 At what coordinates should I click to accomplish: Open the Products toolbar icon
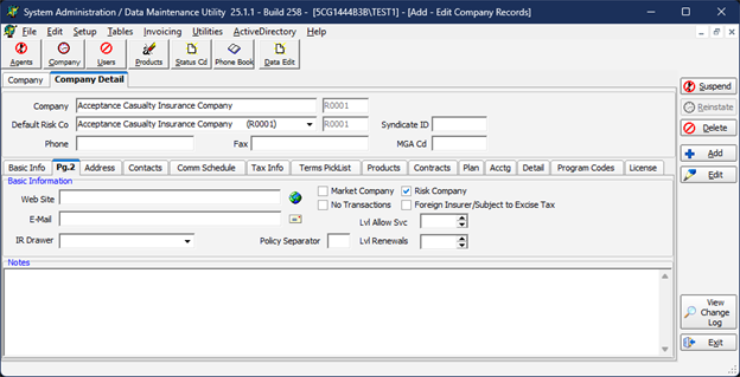point(149,54)
